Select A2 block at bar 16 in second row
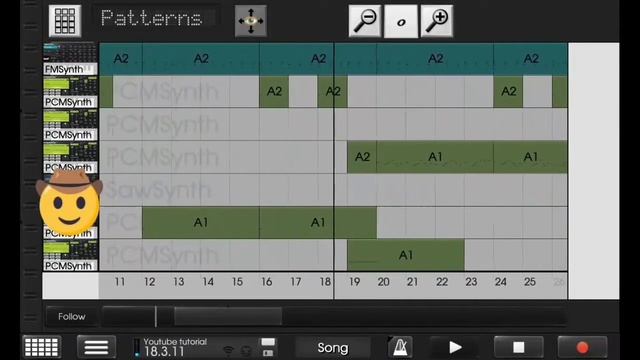This screenshot has height=360, width=640. 274,91
